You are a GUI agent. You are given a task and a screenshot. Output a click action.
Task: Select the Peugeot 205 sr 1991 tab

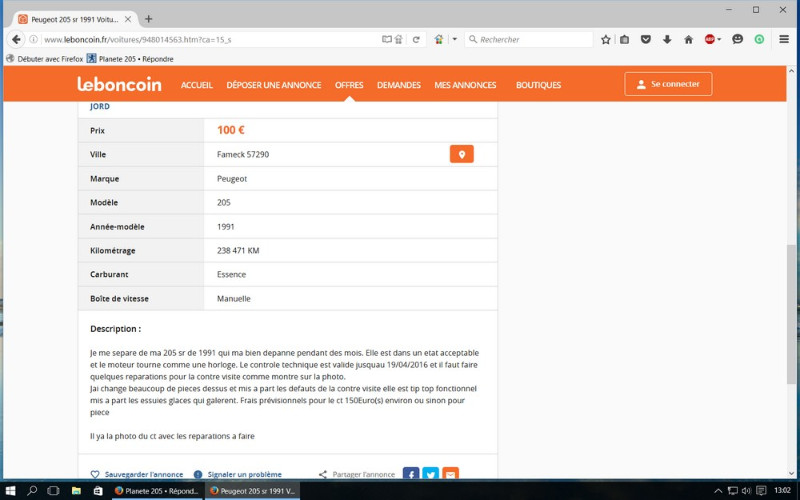click(x=75, y=19)
